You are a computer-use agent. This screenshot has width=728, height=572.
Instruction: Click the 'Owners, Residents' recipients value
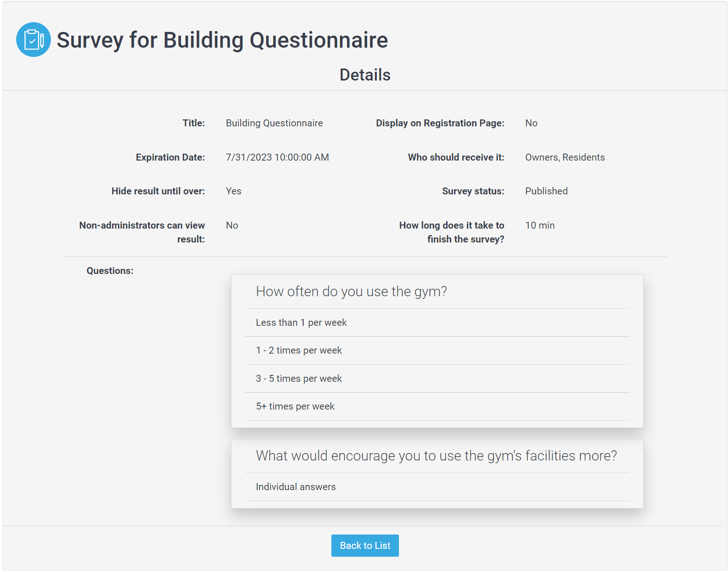[x=565, y=157]
